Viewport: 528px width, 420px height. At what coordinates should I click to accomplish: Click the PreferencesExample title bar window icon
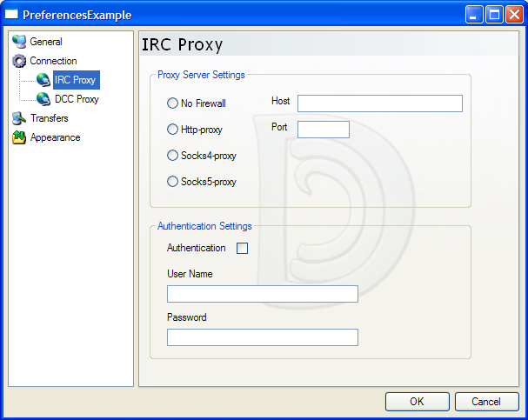click(12, 15)
